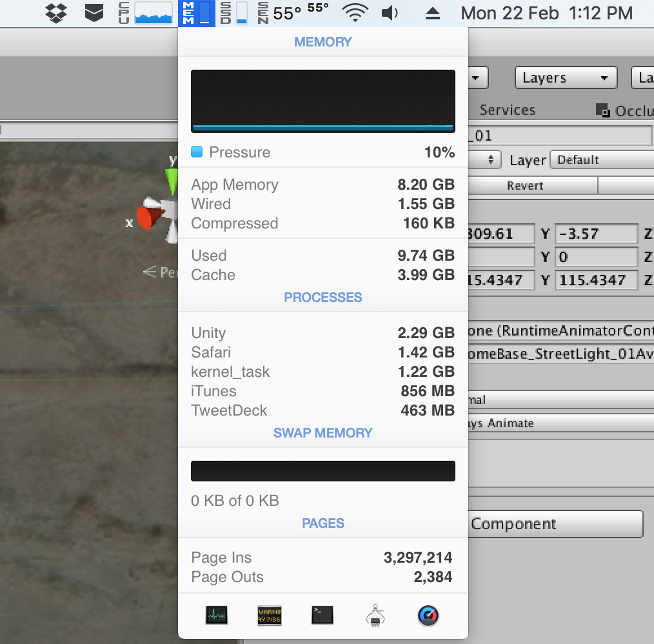Edit scale Y field 115.4347 in Unity
Image resolution: width=654 pixels, height=644 pixels.
[596, 279]
